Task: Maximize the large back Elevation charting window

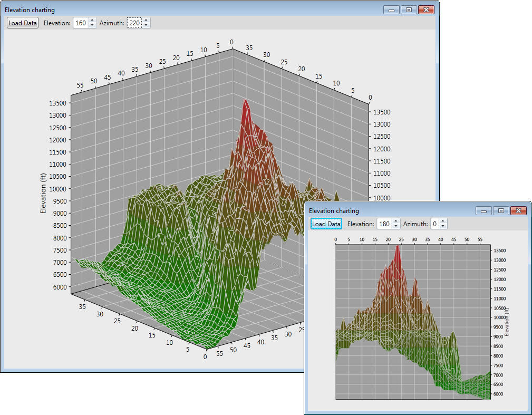Action: click(408, 10)
